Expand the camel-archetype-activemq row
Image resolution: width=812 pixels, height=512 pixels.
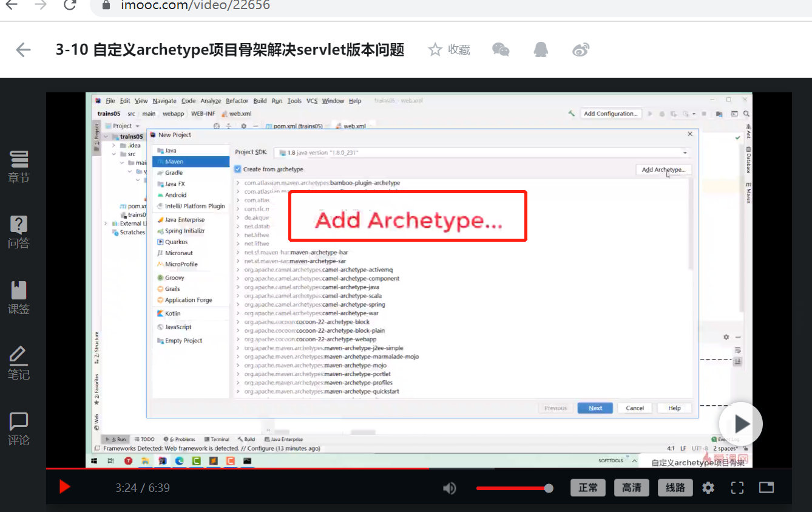(x=238, y=270)
